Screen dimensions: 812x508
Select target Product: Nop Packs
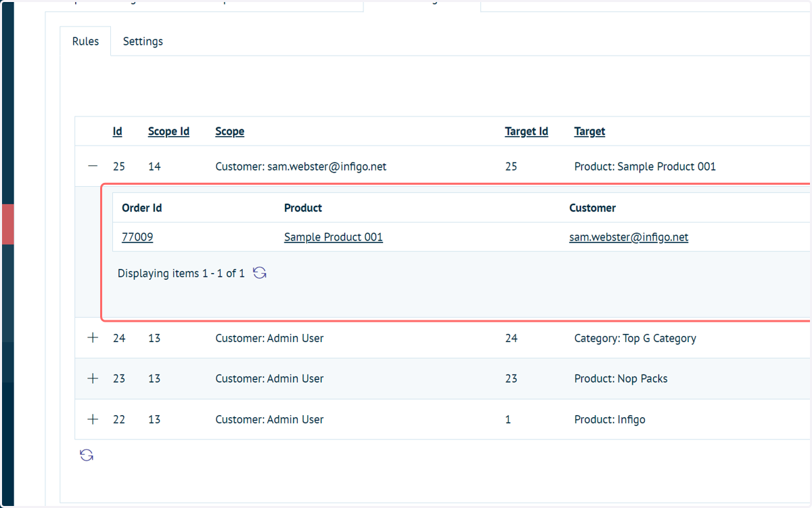(x=621, y=379)
